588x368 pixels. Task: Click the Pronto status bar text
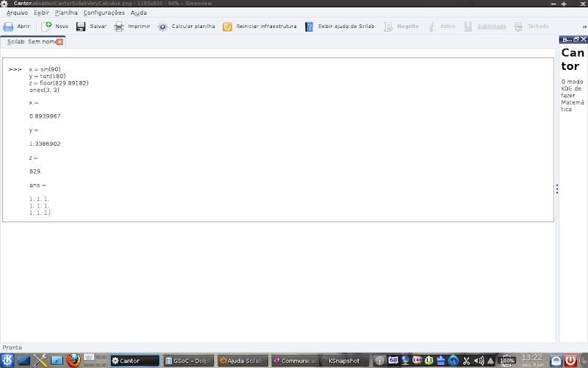point(12,347)
